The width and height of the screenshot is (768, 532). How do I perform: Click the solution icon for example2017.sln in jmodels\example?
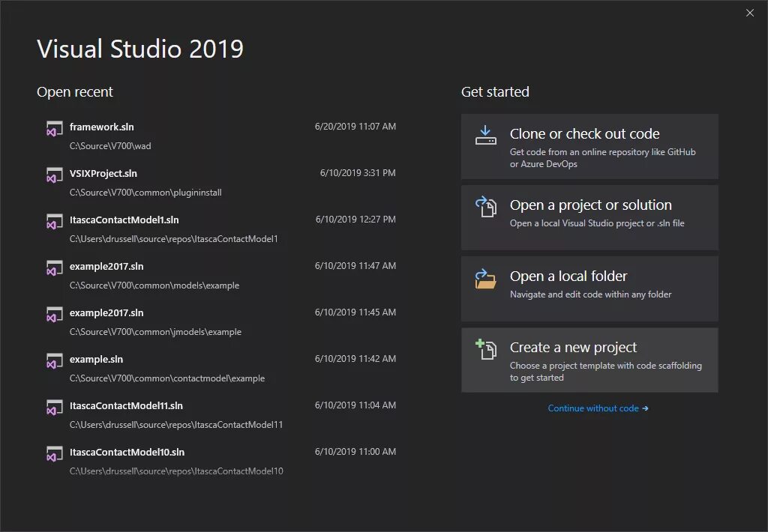point(54,315)
